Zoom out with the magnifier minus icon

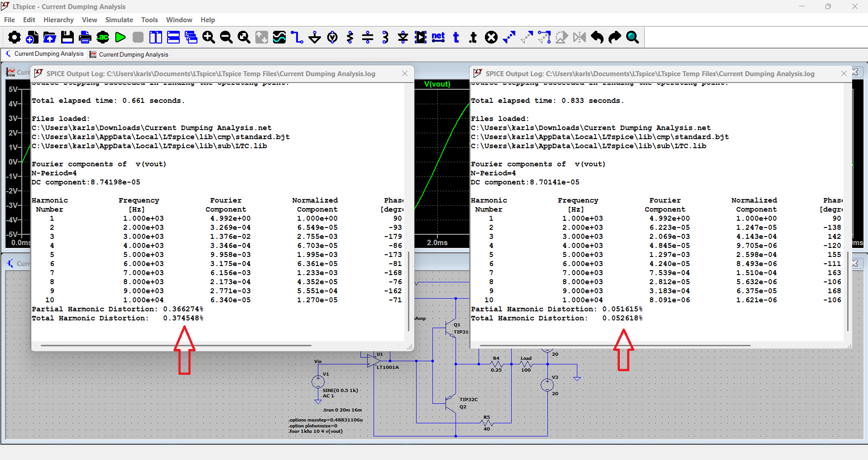(x=226, y=37)
